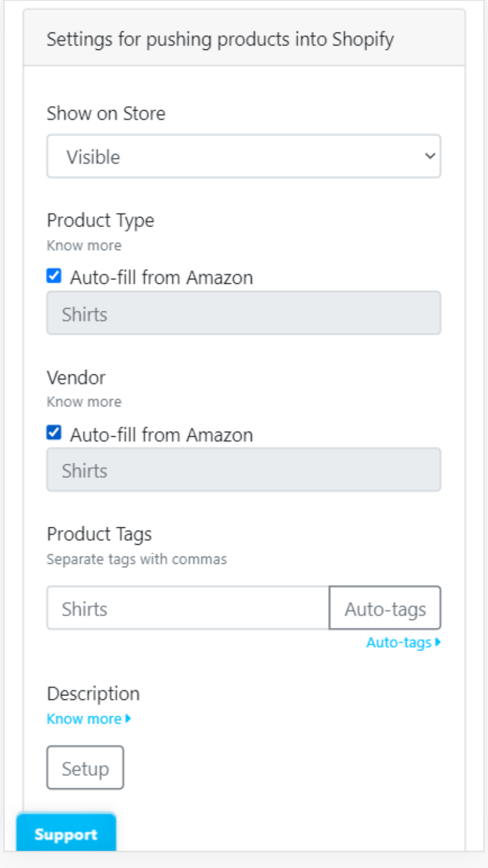The height and width of the screenshot is (868, 488).
Task: Select Visible in the Show on Store combo box
Action: [x=244, y=156]
